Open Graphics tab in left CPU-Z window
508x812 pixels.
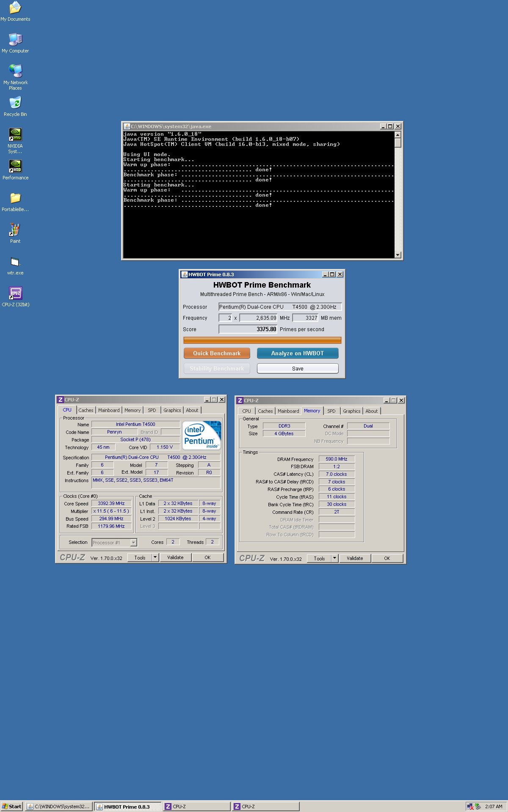[172, 410]
